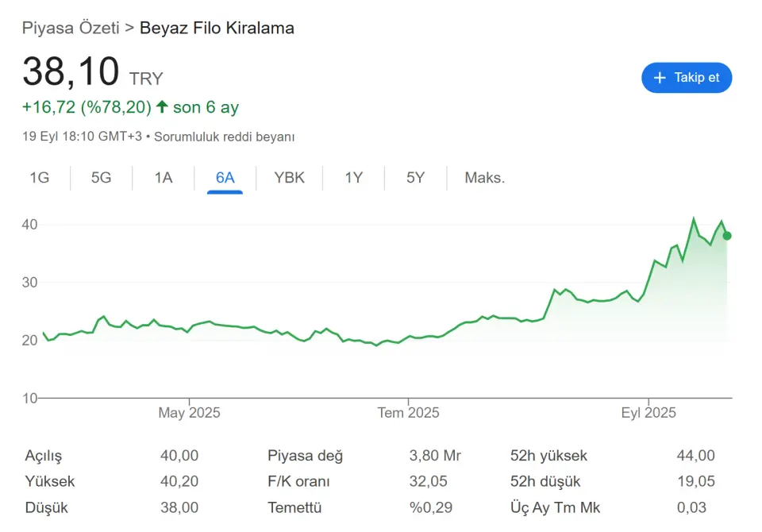Open the Piyasa Özeti breadcrumb link

71,28
